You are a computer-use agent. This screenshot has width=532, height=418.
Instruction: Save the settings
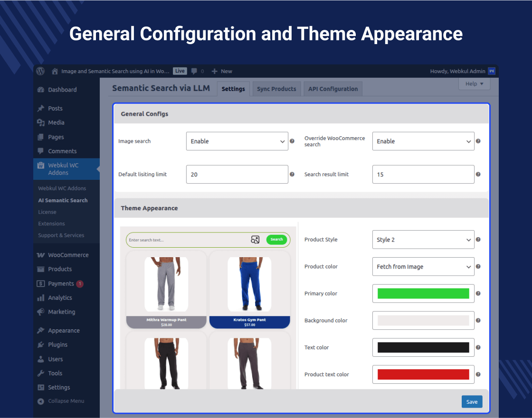coord(472,402)
